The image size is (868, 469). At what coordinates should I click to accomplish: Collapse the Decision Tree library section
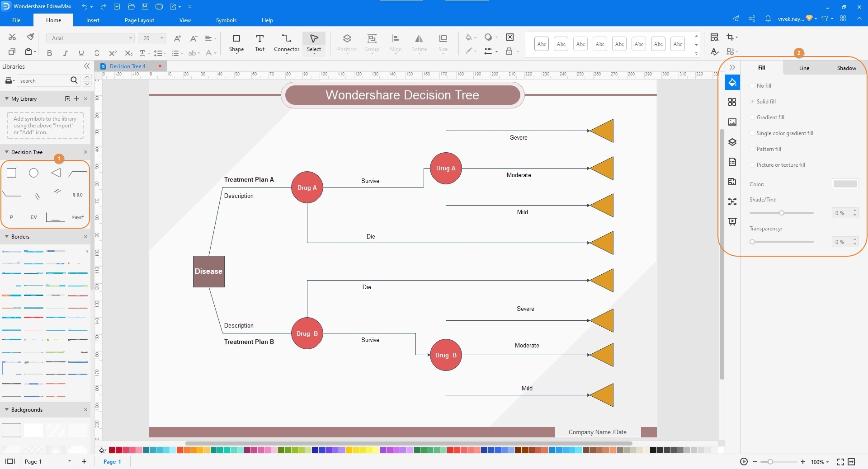click(x=7, y=152)
